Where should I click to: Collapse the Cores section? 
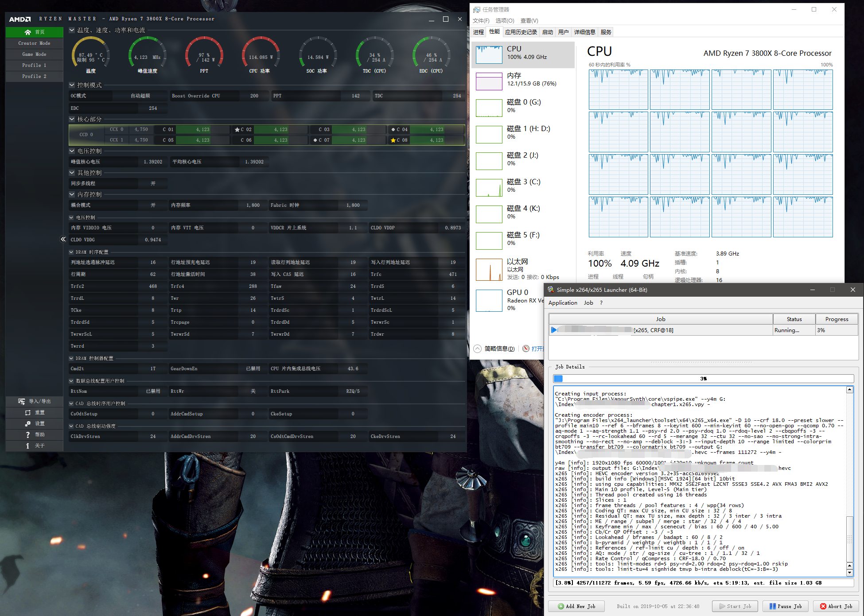click(72, 119)
